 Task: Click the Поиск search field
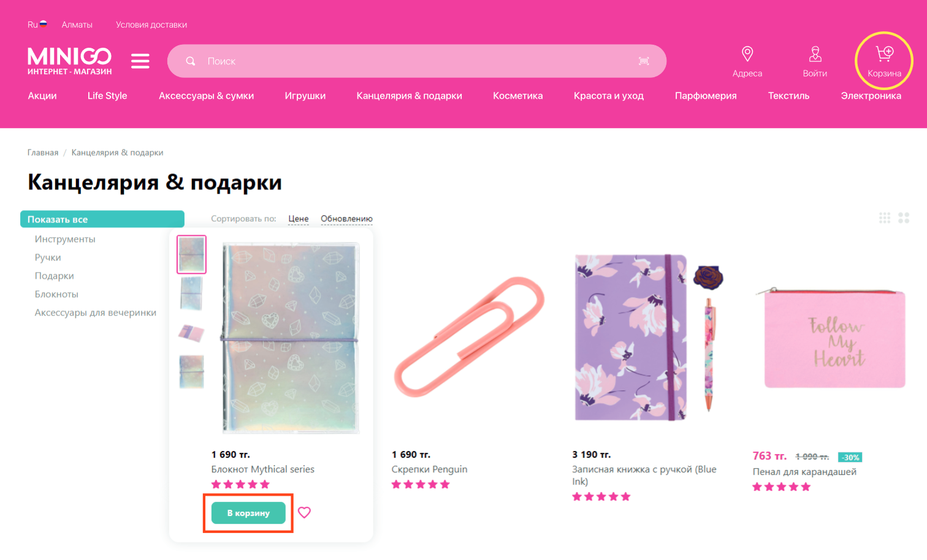coord(417,61)
